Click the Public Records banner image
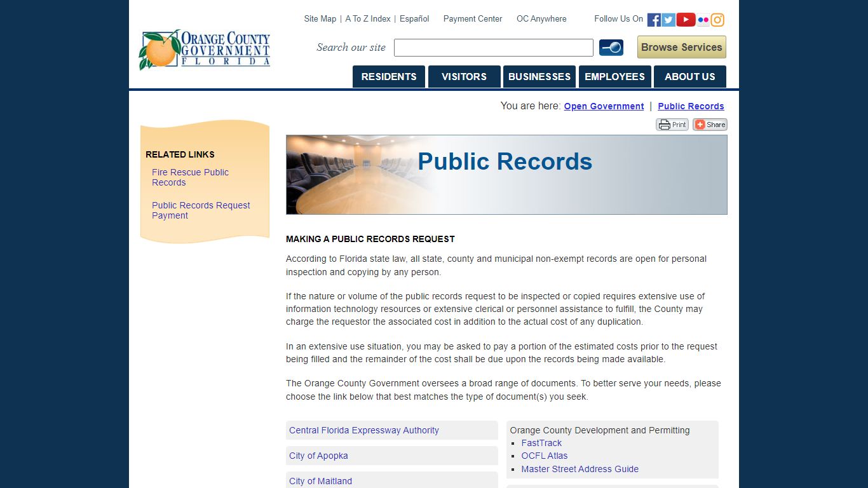868x488 pixels. tap(506, 175)
